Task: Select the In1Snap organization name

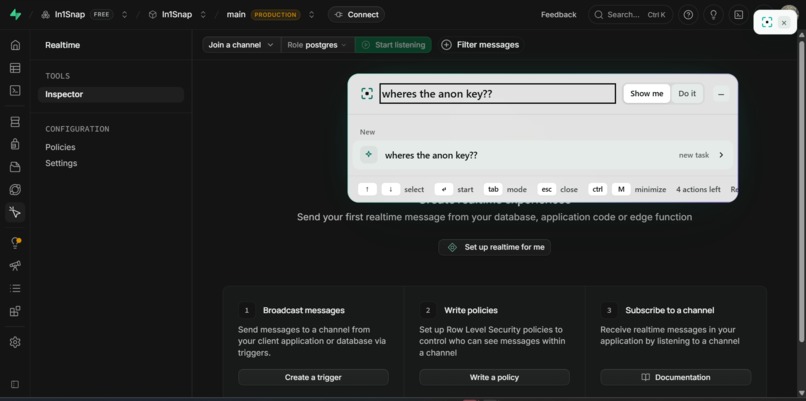Action: point(70,14)
